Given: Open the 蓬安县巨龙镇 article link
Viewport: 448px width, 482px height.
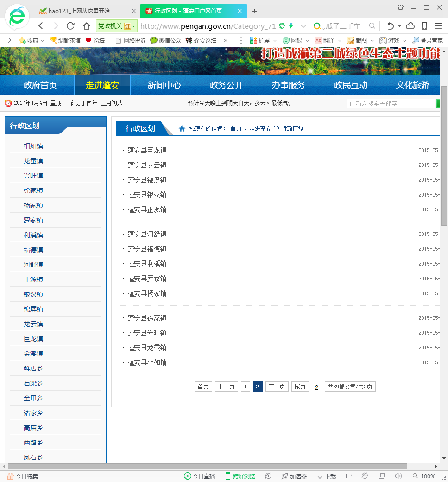Looking at the screenshot, I should point(147,150).
